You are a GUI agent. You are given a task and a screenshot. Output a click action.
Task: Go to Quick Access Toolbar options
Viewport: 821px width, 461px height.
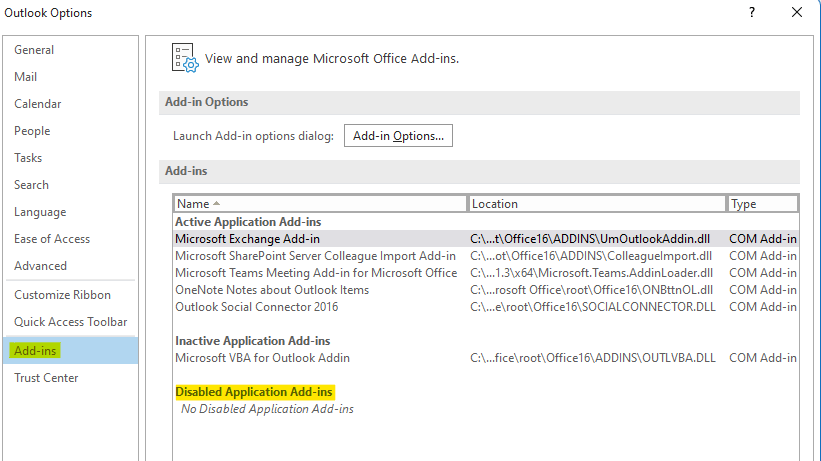pos(71,322)
